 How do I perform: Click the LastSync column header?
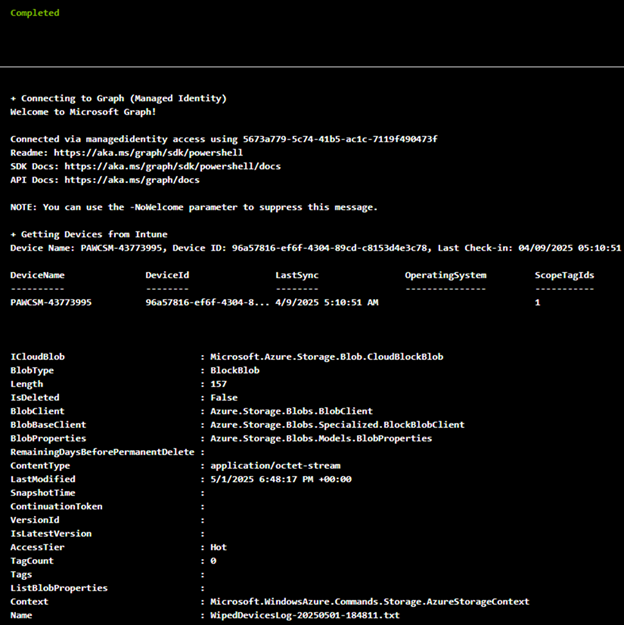click(297, 275)
